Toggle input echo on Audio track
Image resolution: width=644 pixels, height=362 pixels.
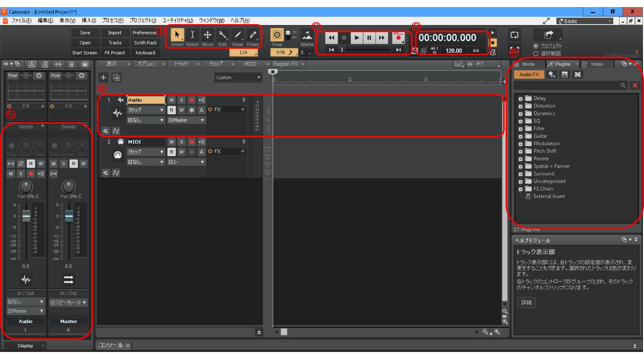coord(201,100)
